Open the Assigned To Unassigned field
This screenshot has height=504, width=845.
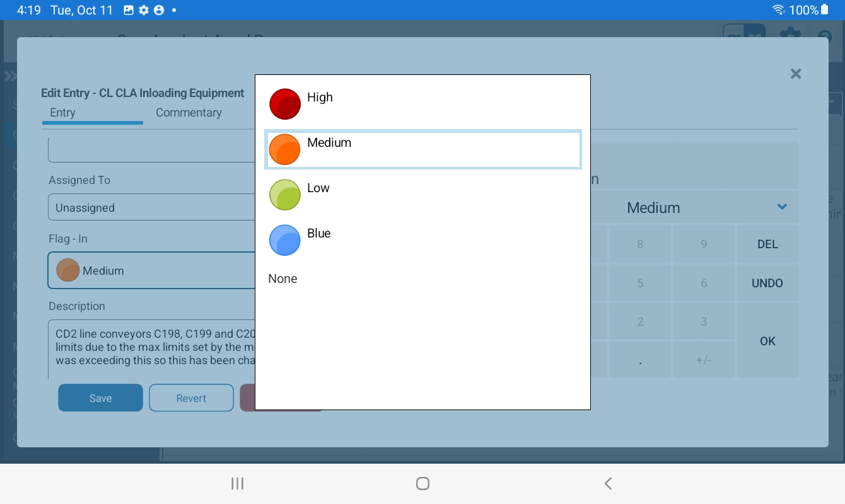pos(151,207)
